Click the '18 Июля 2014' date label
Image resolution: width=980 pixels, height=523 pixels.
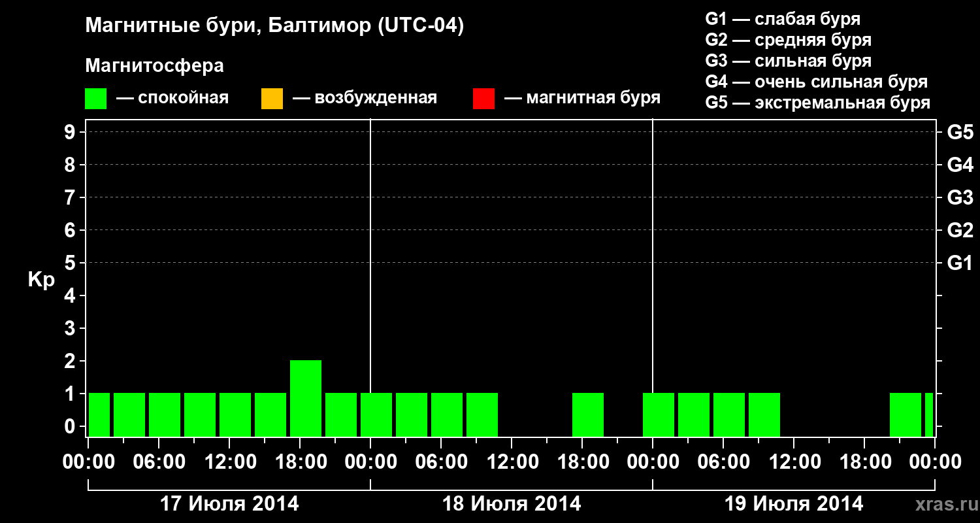(x=512, y=504)
